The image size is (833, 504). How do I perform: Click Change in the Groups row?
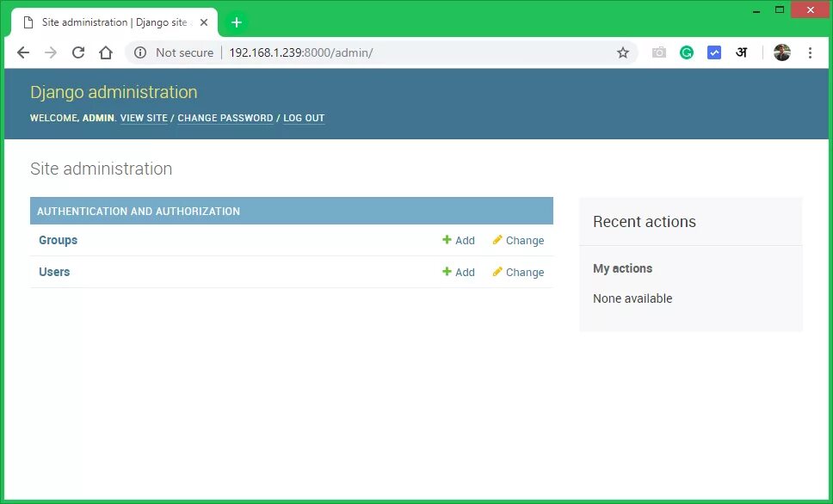[x=518, y=240]
